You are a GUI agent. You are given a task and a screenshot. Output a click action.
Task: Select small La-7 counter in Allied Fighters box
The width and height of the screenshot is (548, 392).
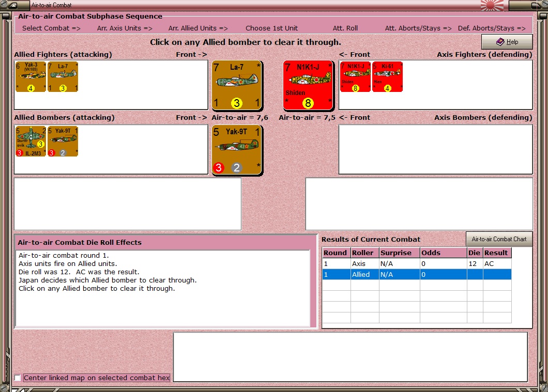coord(63,77)
